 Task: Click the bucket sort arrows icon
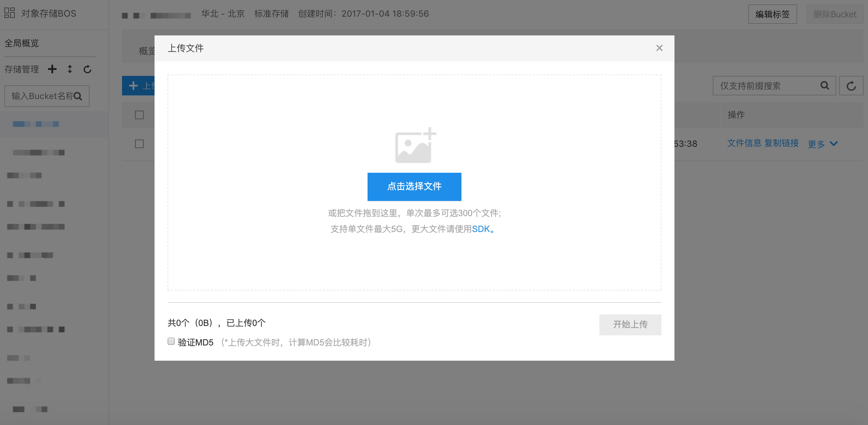coord(70,69)
